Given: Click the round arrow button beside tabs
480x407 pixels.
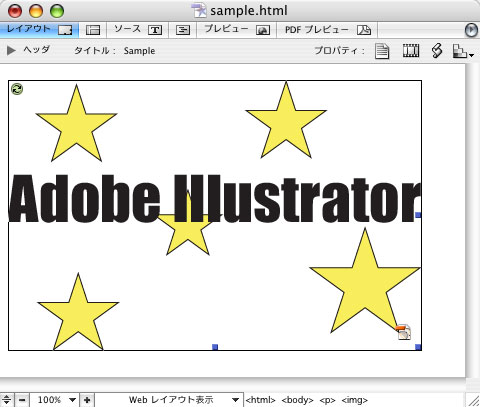Looking at the screenshot, I should click(x=471, y=30).
